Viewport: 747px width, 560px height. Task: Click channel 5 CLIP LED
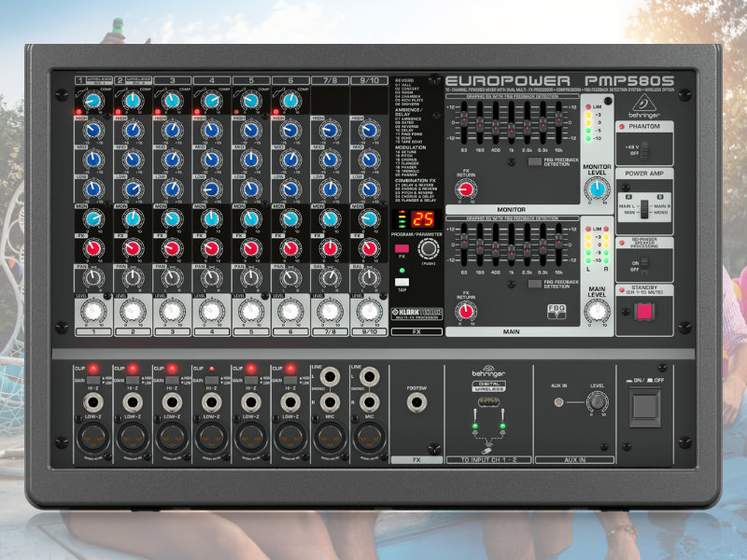(x=250, y=369)
